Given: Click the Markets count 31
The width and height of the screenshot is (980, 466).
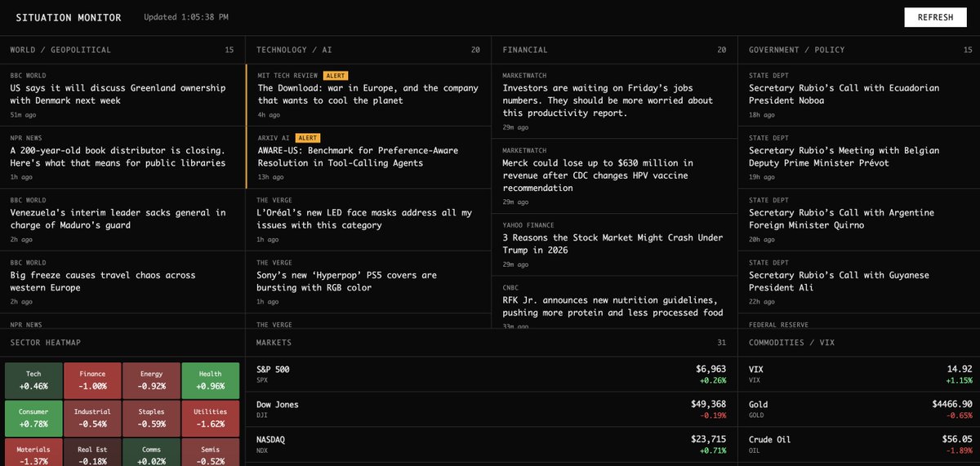Looking at the screenshot, I should pyautogui.click(x=721, y=343).
